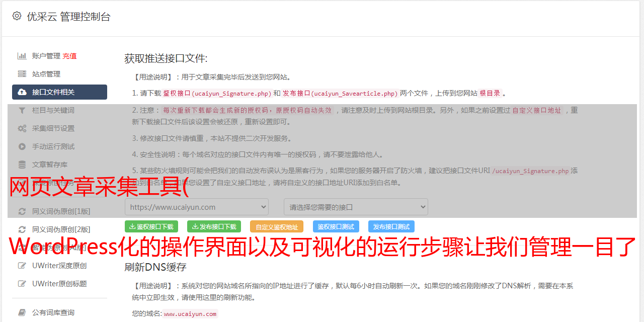644x322 pixels.
Task: Click the edit icon for UWriter原创标题
Action: [x=22, y=284]
